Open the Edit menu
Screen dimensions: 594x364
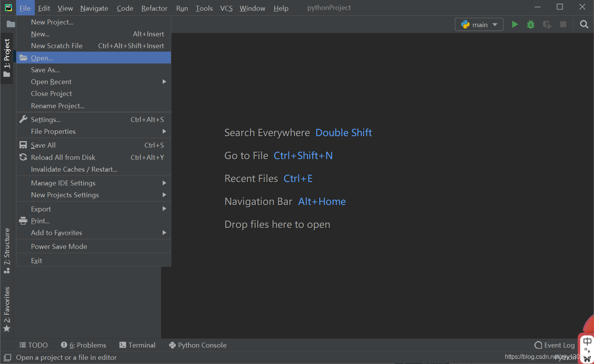44,8
